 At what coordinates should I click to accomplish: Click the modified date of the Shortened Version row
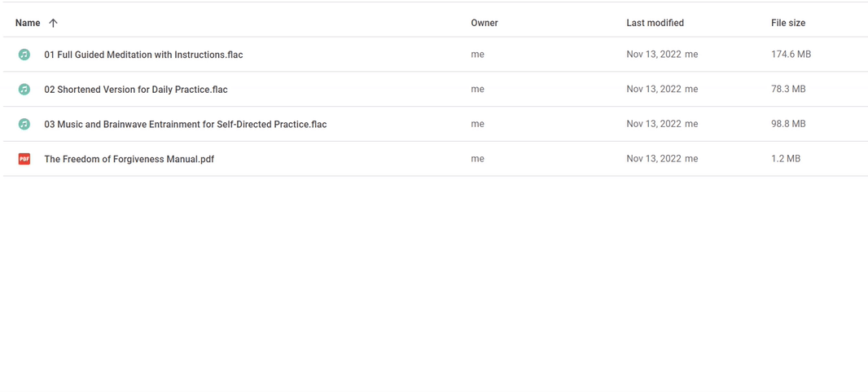pos(654,89)
